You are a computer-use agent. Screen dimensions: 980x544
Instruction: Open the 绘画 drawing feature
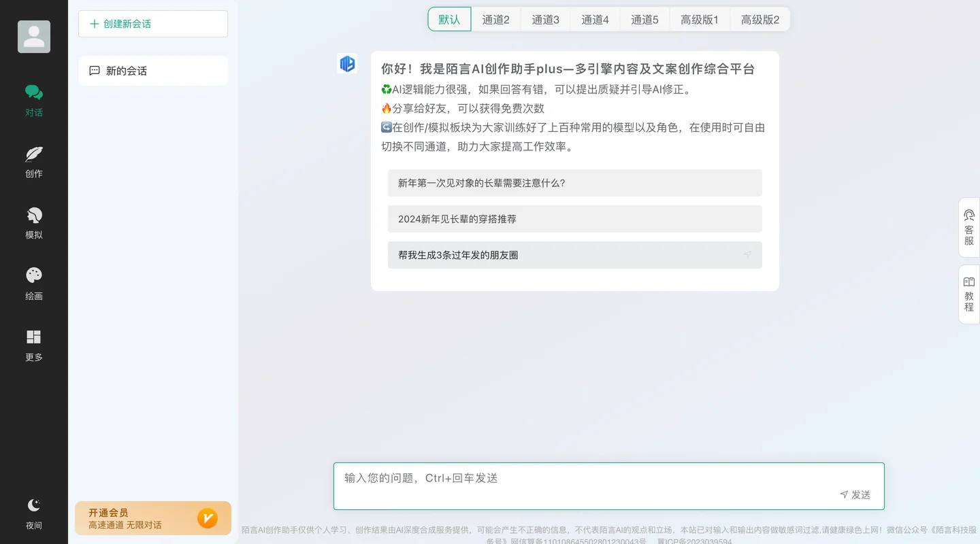pos(33,282)
